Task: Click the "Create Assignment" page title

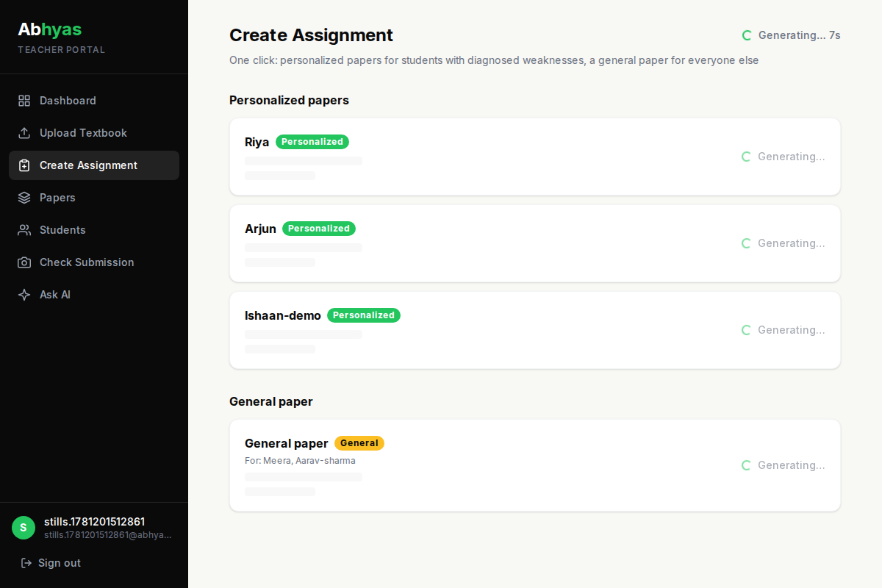Action: click(x=311, y=35)
